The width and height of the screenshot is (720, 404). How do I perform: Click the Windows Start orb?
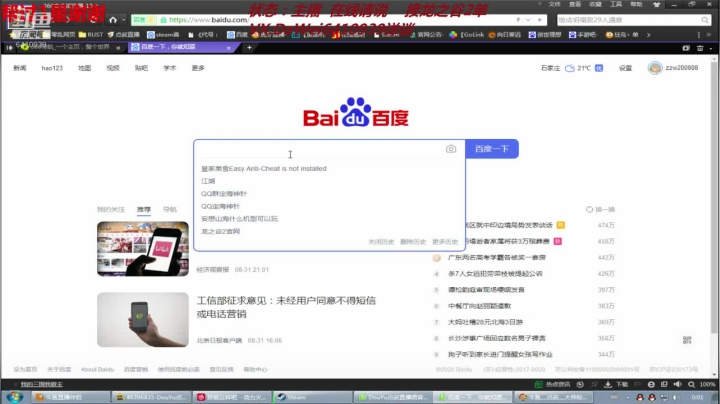point(15,397)
